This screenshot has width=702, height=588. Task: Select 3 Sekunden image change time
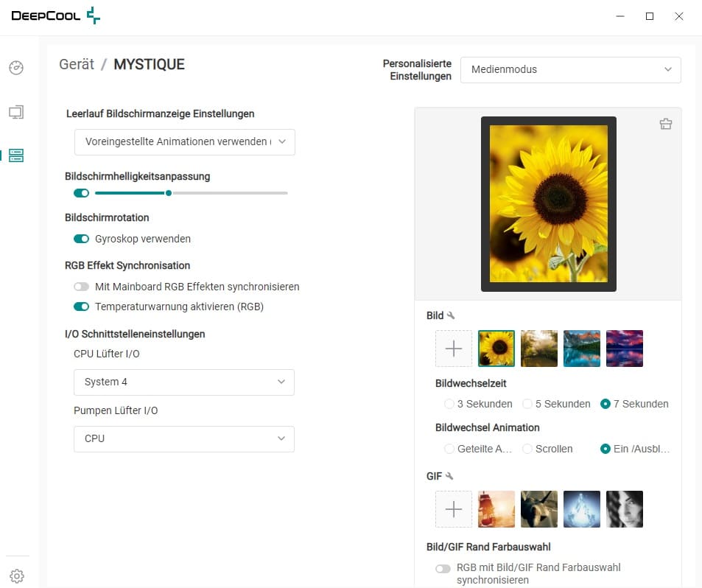(x=449, y=404)
